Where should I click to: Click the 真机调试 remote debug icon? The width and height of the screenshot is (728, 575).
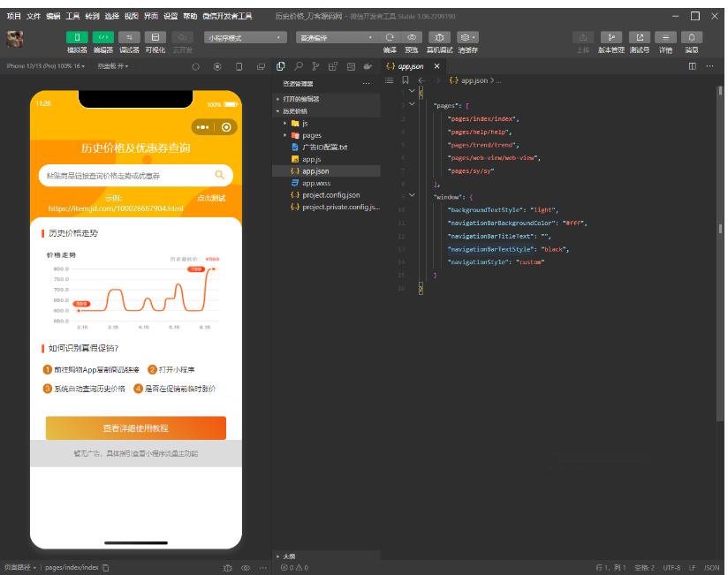[439, 37]
